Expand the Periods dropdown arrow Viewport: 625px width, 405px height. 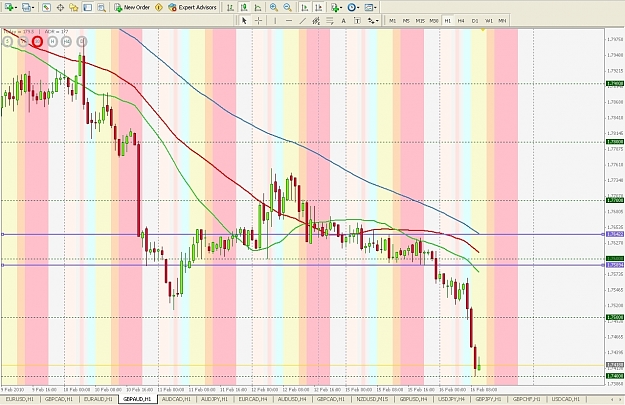tap(358, 8)
